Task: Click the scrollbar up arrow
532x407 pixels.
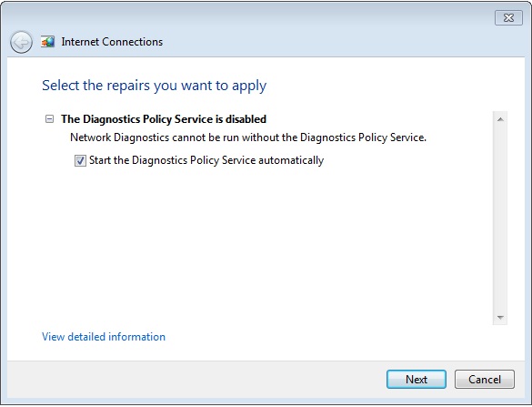Action: coord(500,119)
